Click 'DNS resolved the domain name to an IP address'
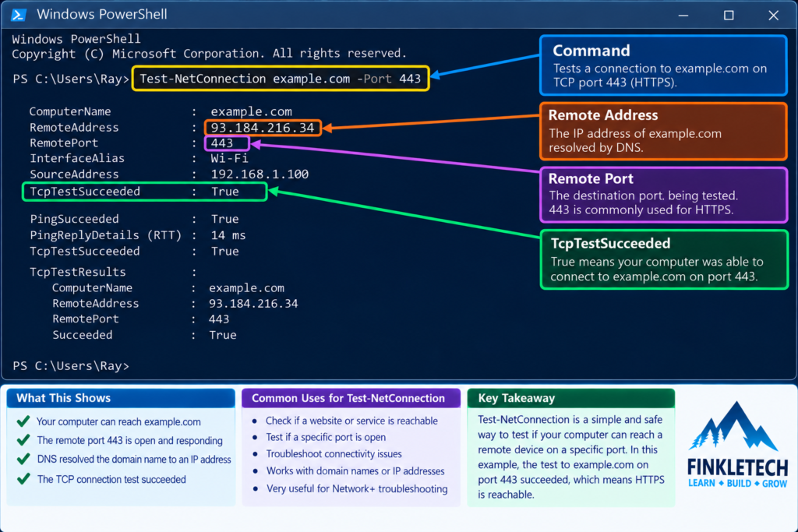Image resolution: width=798 pixels, height=532 pixels. pyautogui.click(x=134, y=460)
